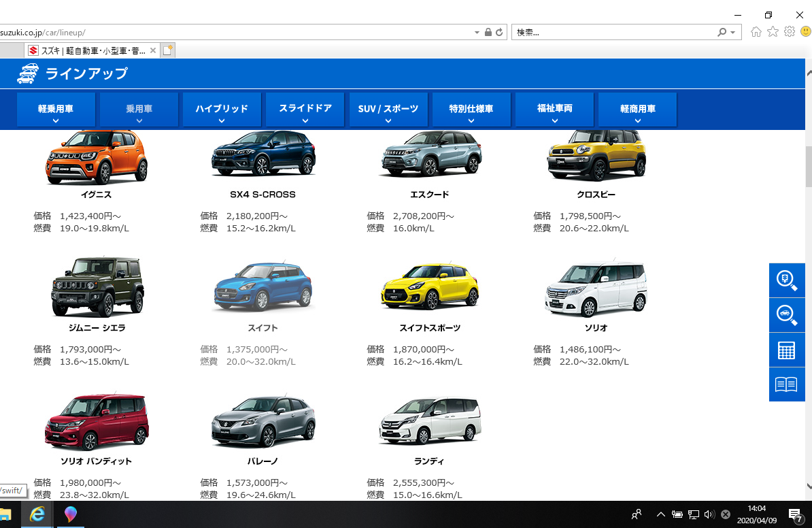Viewport: 812px width, 528px height.
Task: Expand the ハイブリッド category menu
Action: pyautogui.click(x=222, y=110)
